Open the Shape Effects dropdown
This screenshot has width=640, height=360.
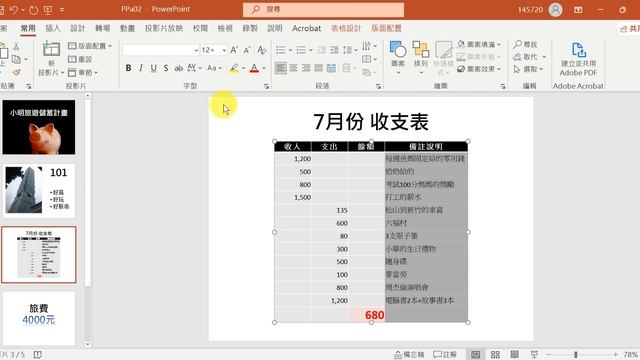(479, 69)
